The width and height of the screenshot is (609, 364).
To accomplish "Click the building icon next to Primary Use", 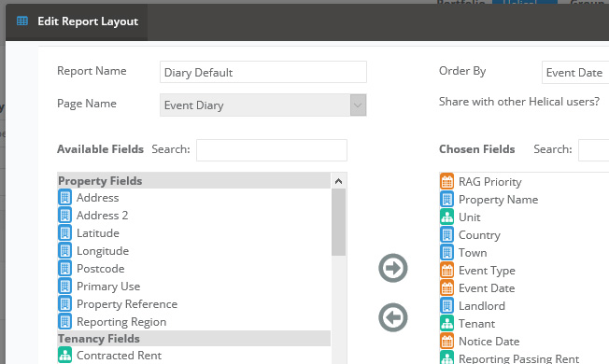I will (64, 286).
